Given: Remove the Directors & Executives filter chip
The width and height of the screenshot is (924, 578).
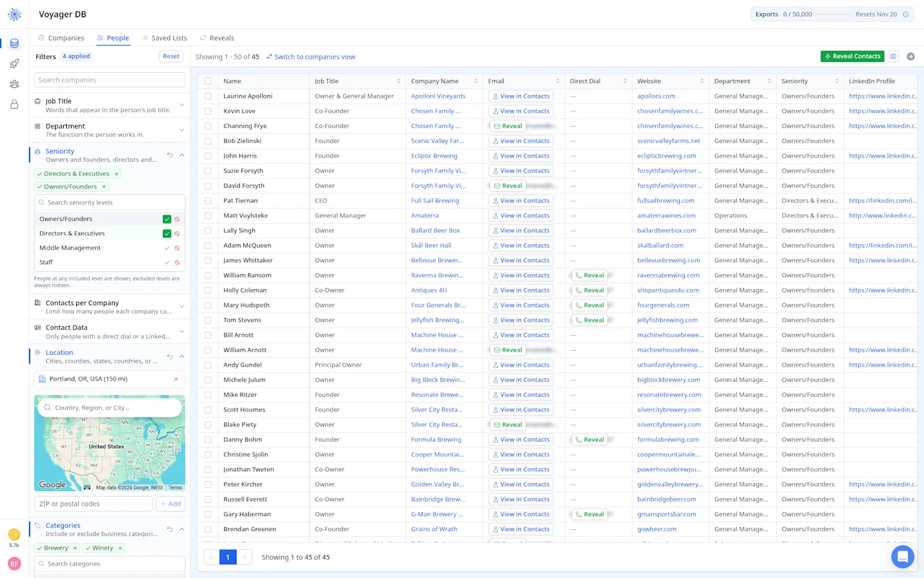Looking at the screenshot, I should point(116,173).
